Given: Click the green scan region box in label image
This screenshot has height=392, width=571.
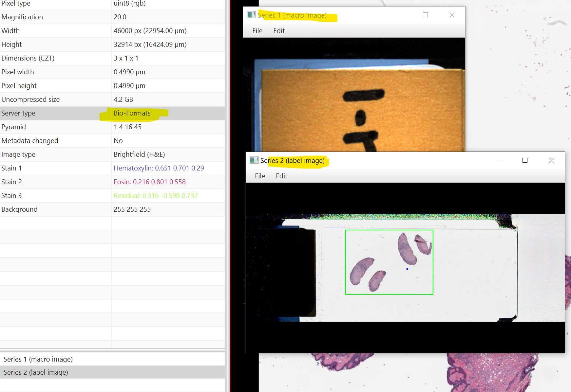Looking at the screenshot, I should pyautogui.click(x=389, y=262).
